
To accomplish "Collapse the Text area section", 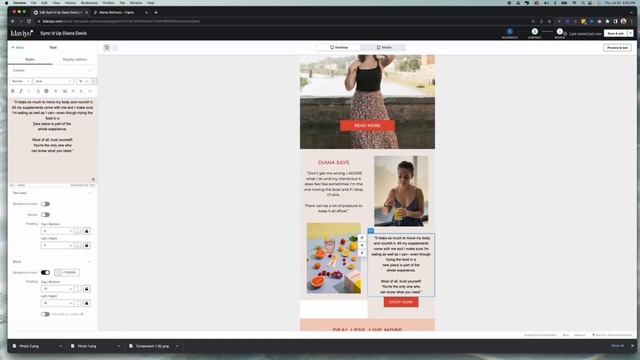I will point(90,193).
